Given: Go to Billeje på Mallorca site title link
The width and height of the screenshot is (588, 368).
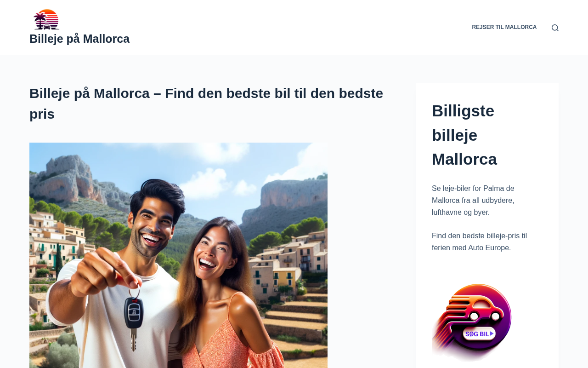Looking at the screenshot, I should coord(79,39).
